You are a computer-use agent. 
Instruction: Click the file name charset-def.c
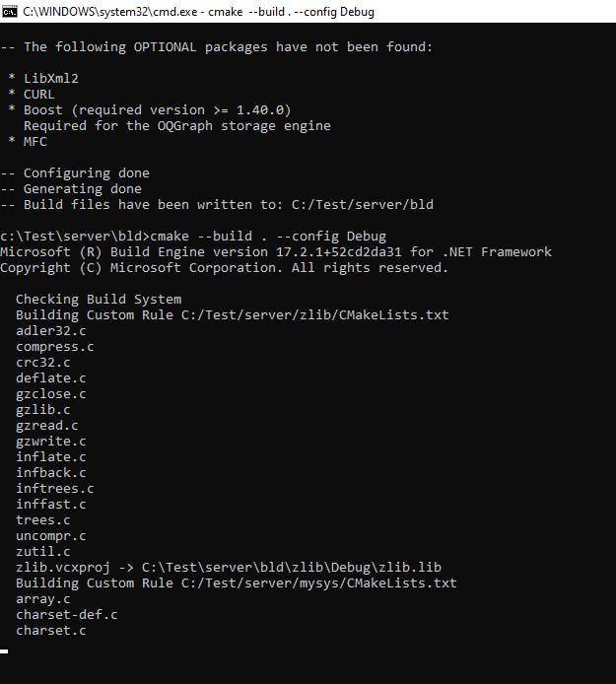(67, 615)
